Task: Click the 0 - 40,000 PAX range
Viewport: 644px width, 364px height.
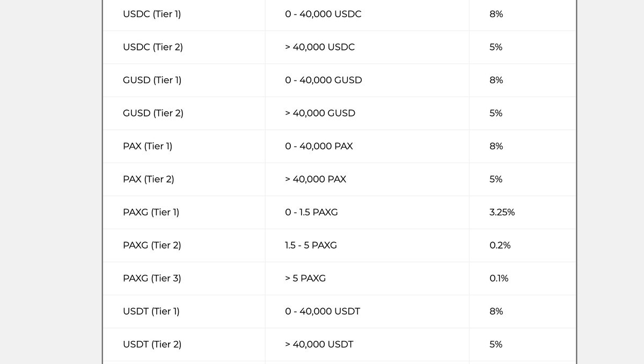Action: 319,146
